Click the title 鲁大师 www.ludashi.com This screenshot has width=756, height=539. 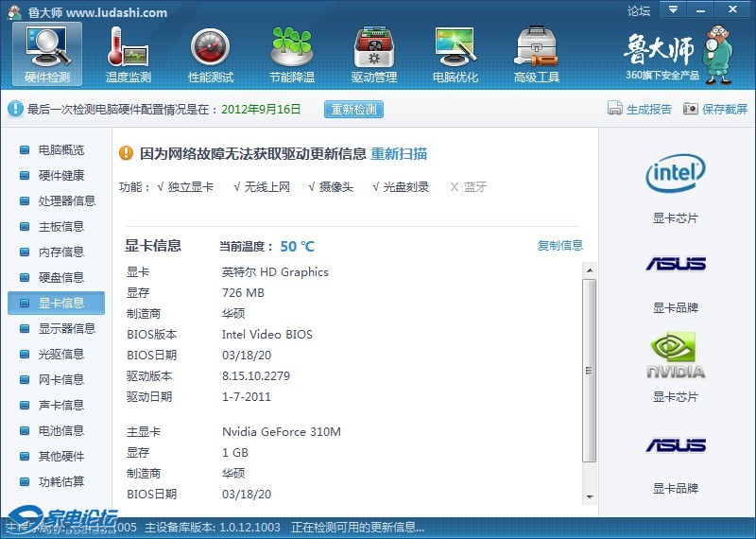[97, 12]
